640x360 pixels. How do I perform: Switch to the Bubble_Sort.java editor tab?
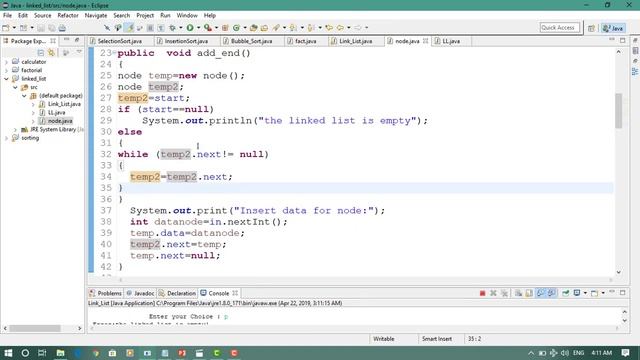pos(251,41)
